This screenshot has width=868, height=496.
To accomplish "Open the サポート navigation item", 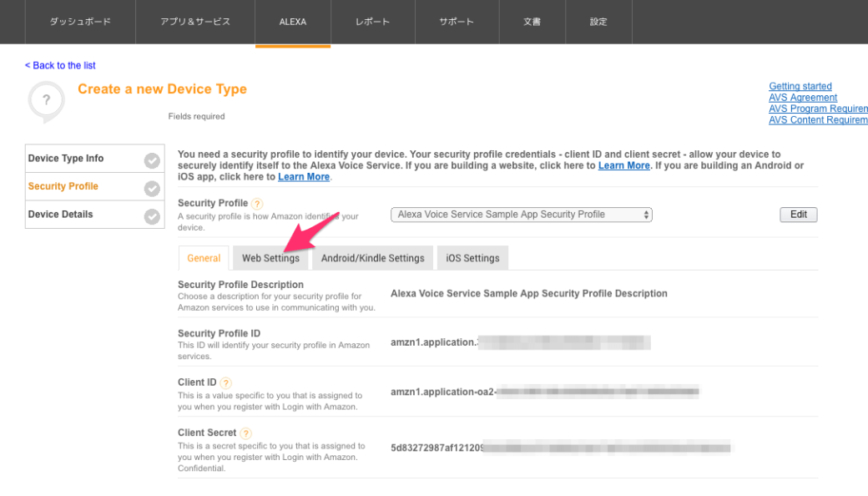I will pyautogui.click(x=457, y=23).
